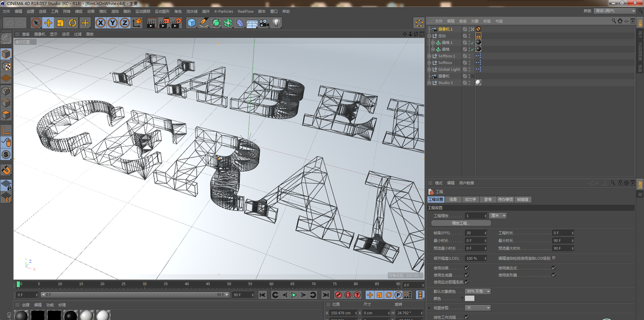Image resolution: width=644 pixels, height=320 pixels.
Task: Switch the coordinate system cube icon
Action: point(137,23)
